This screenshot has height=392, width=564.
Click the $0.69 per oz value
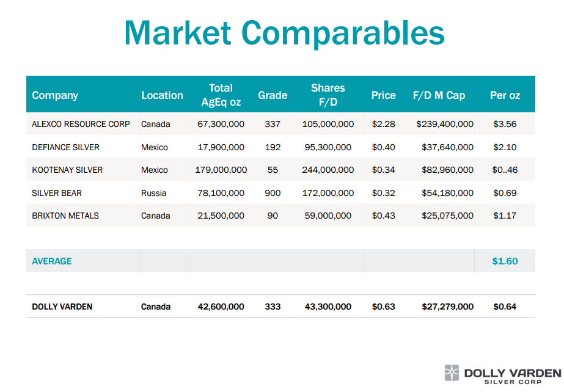tap(505, 193)
